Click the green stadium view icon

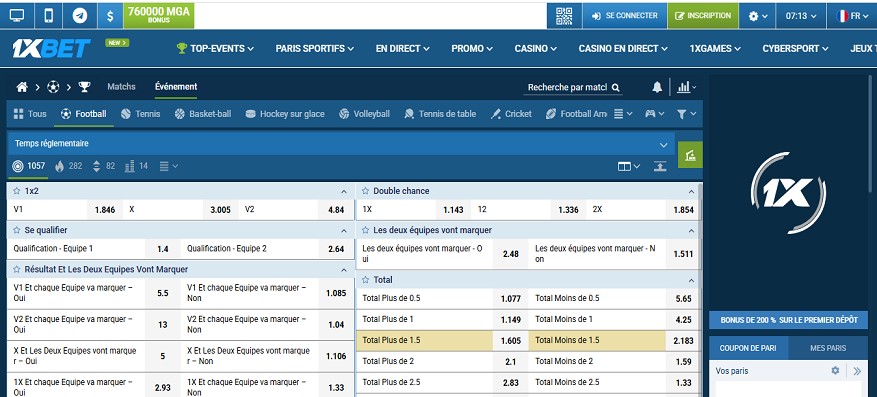(690, 155)
